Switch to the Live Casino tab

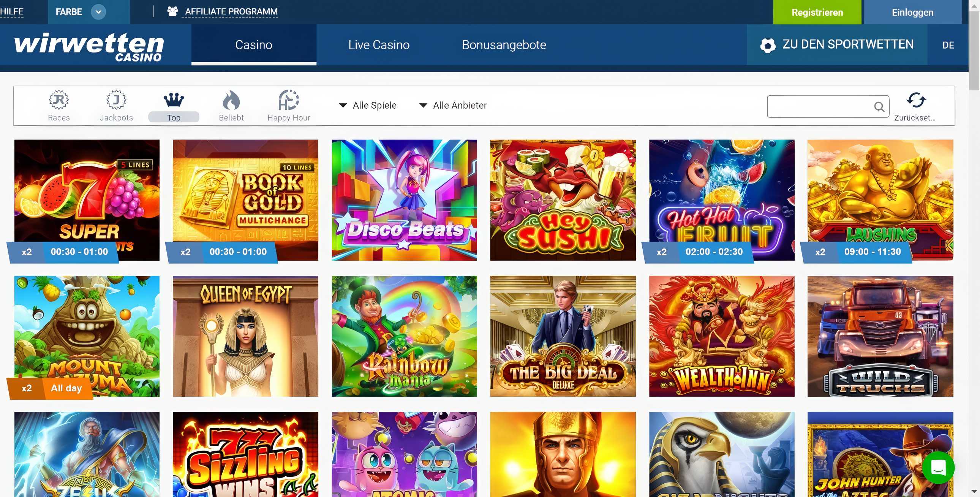(379, 45)
